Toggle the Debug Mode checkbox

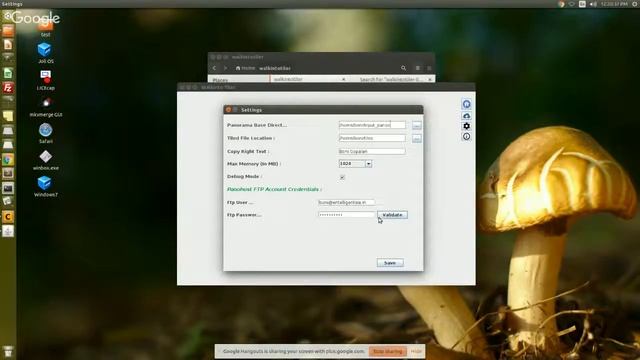click(342, 177)
